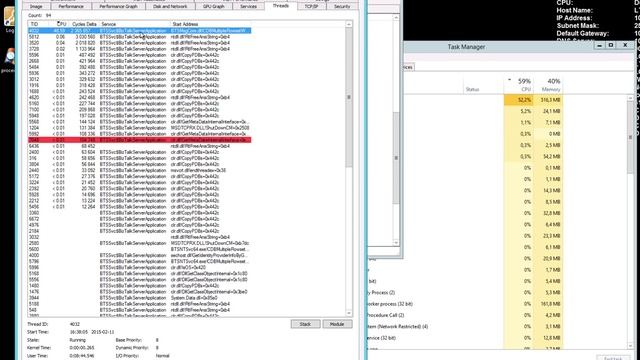Select thread row with TID 2668
The height and width of the screenshot is (360, 640).
point(139,61)
